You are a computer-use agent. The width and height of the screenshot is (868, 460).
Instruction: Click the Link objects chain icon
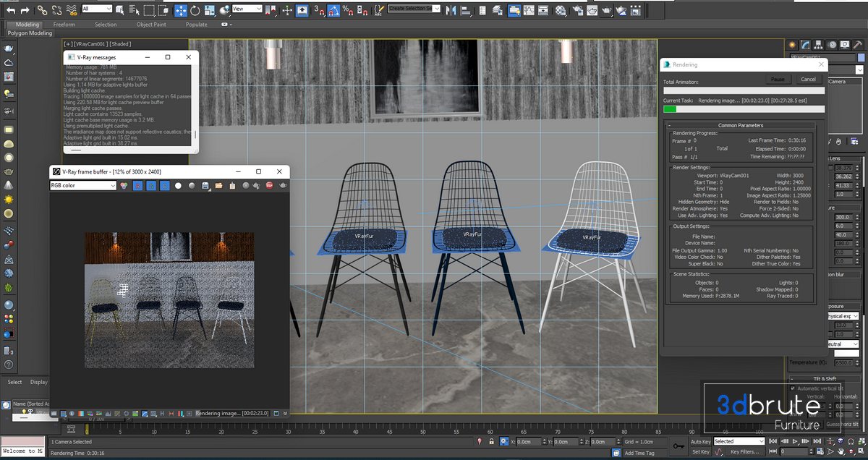[x=42, y=10]
